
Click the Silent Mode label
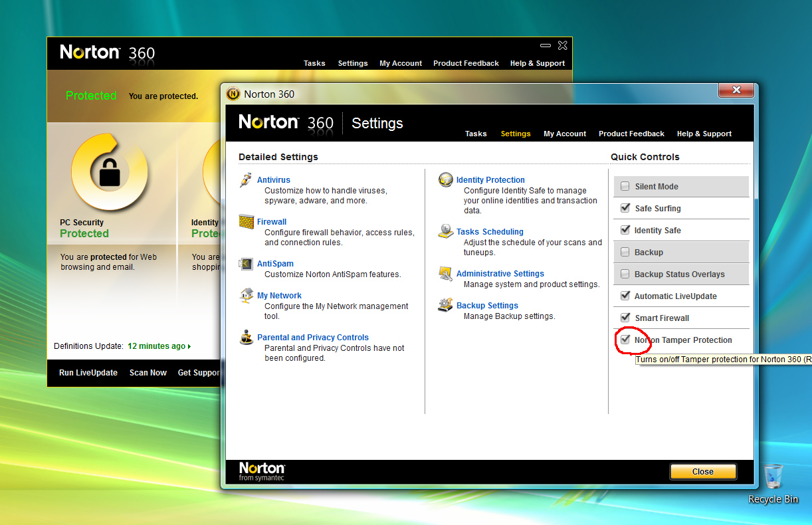pos(657,187)
